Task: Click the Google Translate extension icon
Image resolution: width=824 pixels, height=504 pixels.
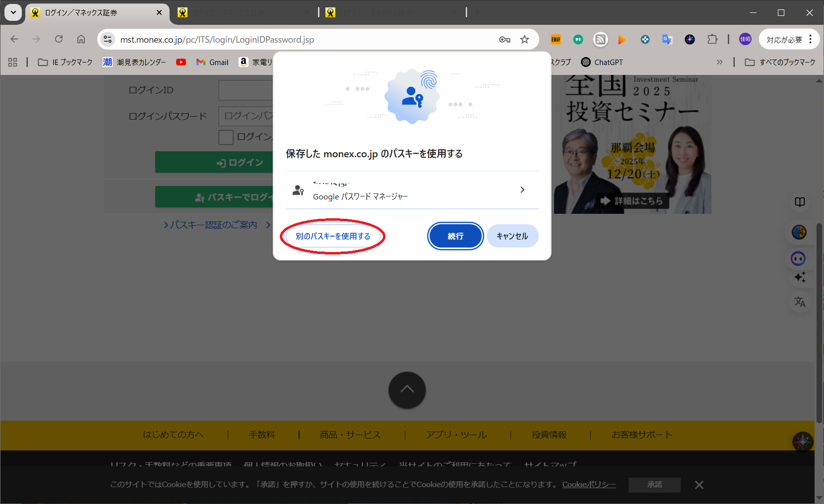Action: 667,39
